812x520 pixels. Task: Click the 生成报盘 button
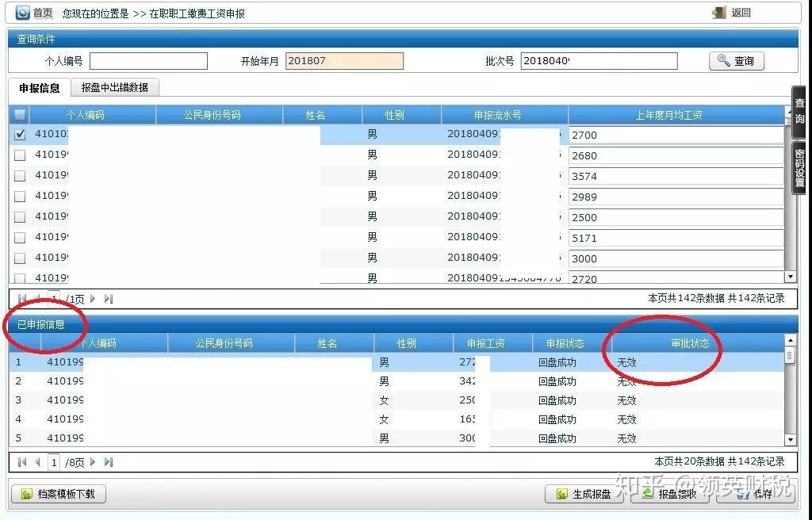pyautogui.click(x=583, y=494)
